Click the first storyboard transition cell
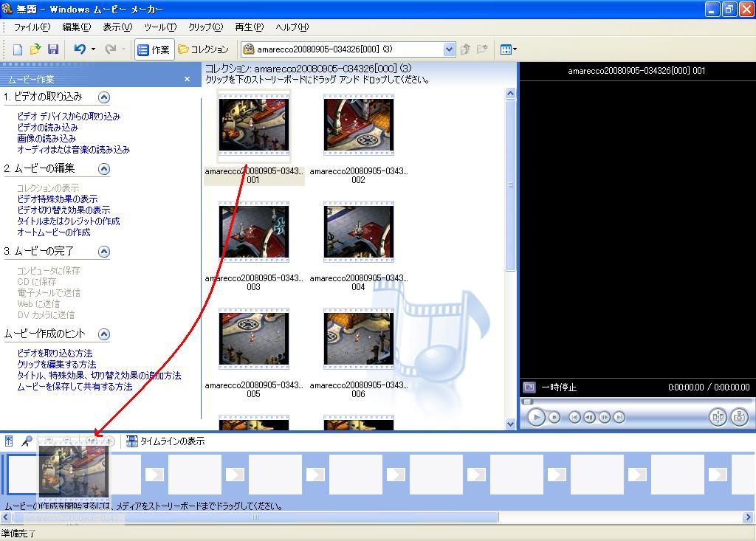This screenshot has width=756, height=541. click(154, 475)
